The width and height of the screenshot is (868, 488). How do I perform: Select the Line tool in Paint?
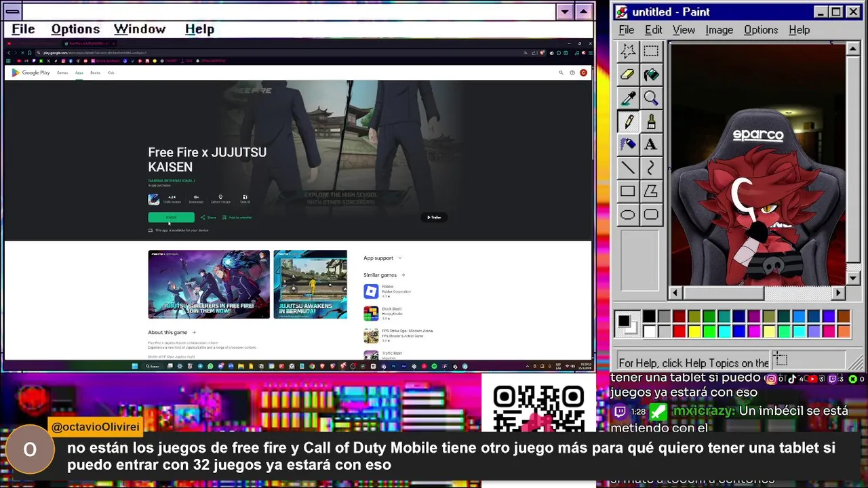[x=628, y=168]
